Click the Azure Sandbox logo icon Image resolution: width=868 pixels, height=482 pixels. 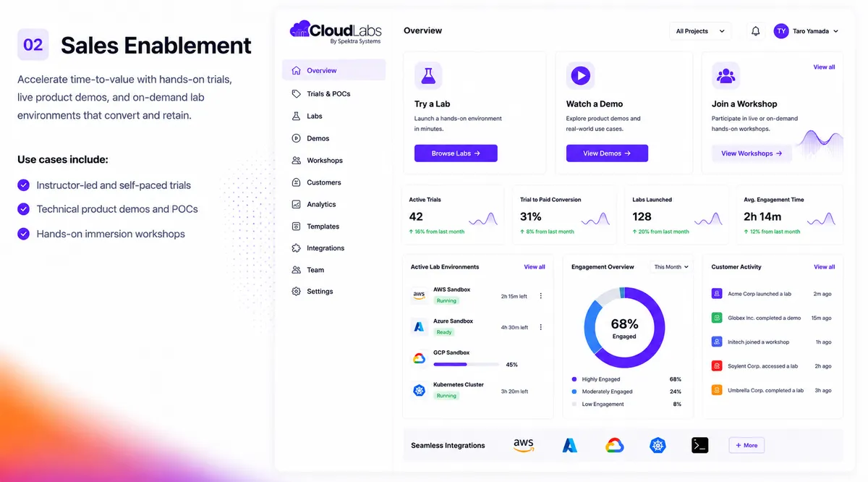419,327
